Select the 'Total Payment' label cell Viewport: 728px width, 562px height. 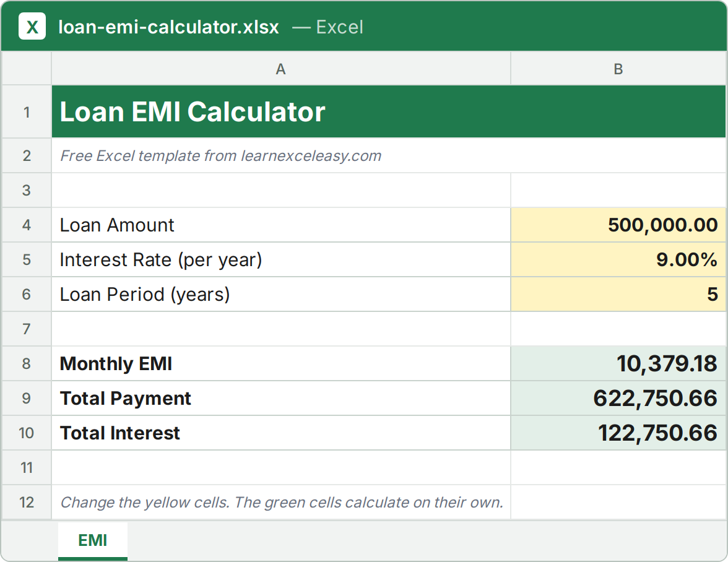pyautogui.click(x=281, y=398)
